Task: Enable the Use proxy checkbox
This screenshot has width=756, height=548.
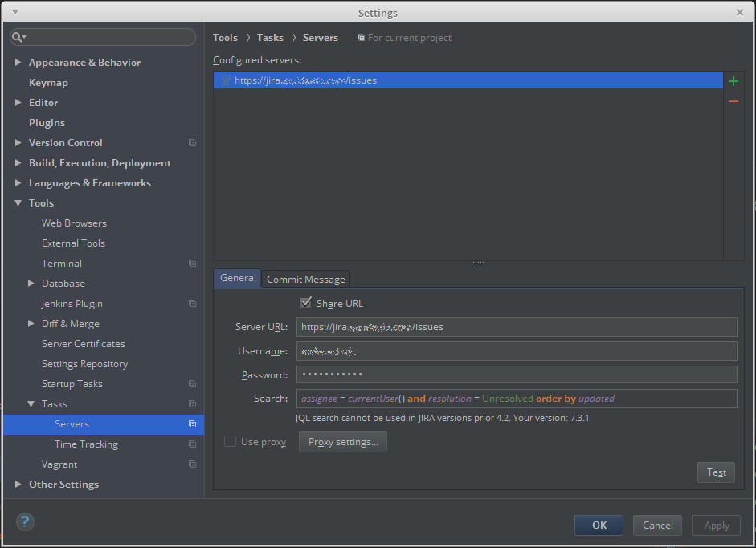Action: pyautogui.click(x=231, y=441)
